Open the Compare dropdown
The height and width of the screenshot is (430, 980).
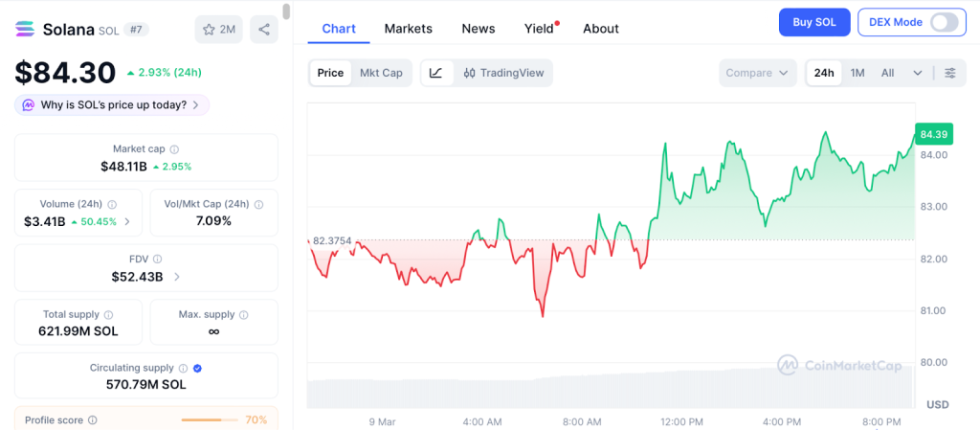[757, 73]
